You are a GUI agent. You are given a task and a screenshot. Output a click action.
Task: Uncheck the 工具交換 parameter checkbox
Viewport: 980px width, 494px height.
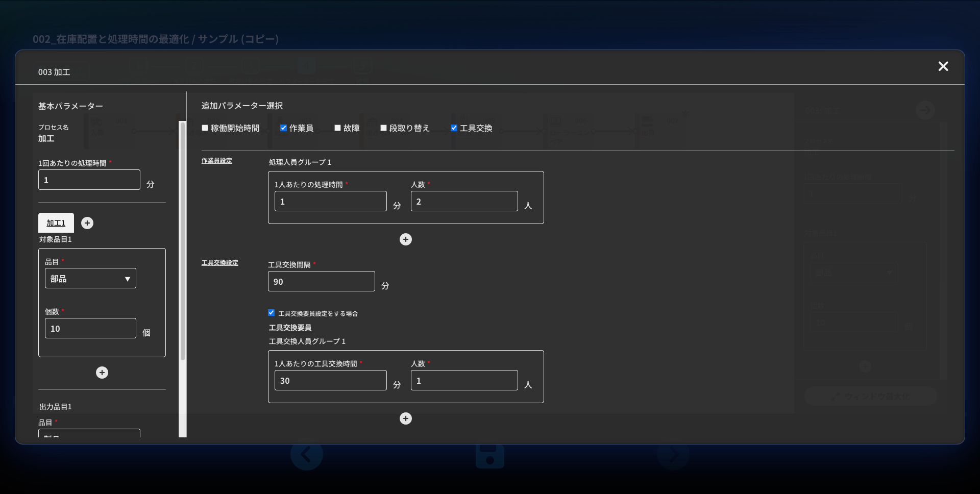pyautogui.click(x=454, y=128)
